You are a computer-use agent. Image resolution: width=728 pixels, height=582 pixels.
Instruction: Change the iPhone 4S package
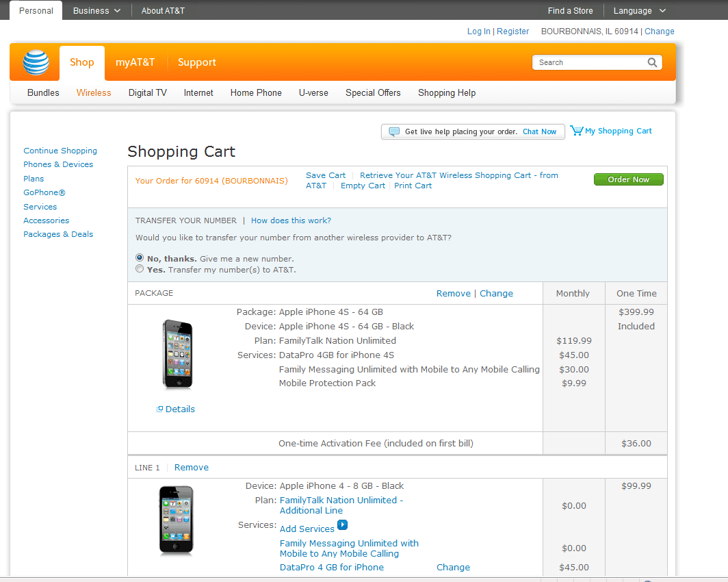tap(496, 293)
